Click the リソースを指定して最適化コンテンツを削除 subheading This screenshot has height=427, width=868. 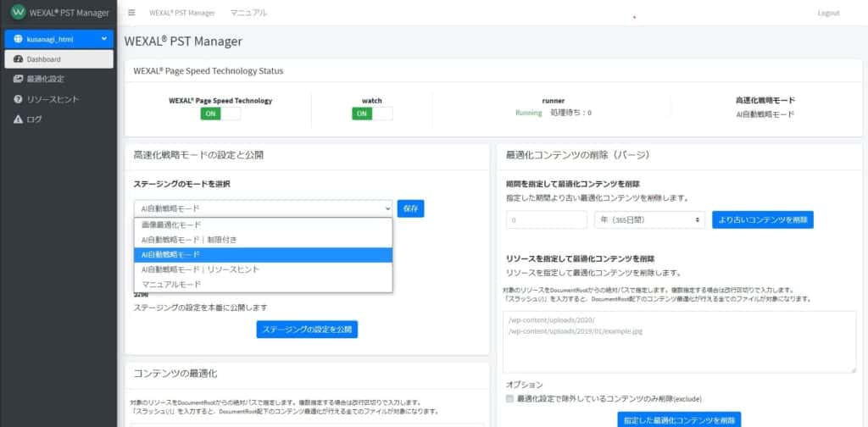tap(581, 259)
